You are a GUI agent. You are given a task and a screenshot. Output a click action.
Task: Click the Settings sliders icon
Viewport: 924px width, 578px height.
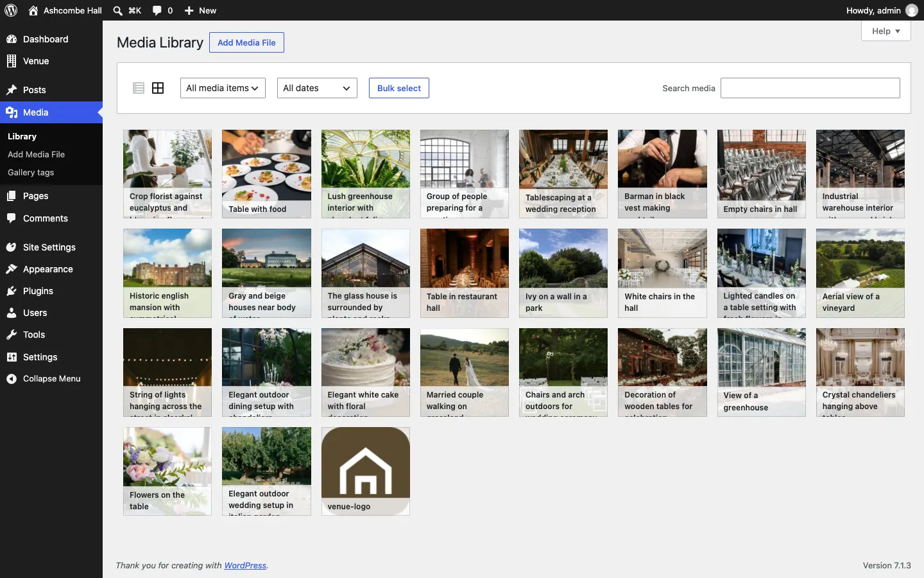(x=12, y=357)
